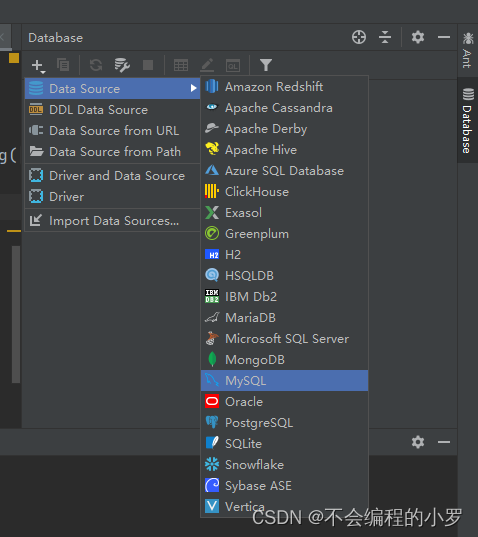Screen dimensions: 478x537
Task: Select the Driver menu entry
Action: pos(113,197)
